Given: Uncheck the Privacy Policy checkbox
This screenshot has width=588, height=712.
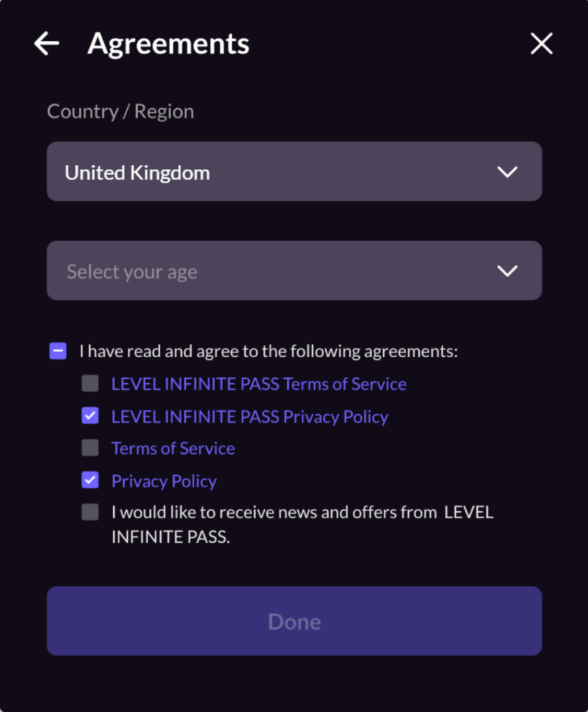Looking at the screenshot, I should click(90, 481).
